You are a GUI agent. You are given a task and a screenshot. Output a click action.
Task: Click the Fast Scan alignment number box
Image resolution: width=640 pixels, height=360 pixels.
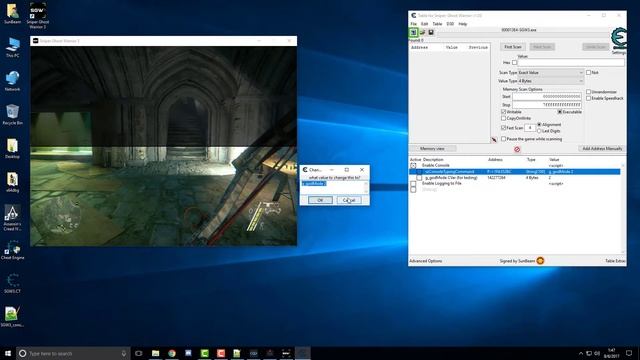pos(530,128)
